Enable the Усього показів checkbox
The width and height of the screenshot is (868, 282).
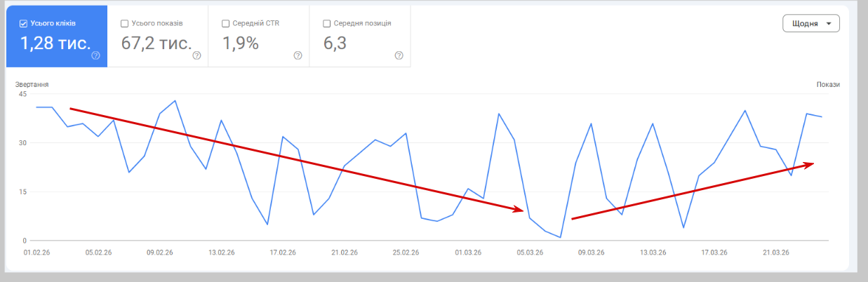point(125,23)
